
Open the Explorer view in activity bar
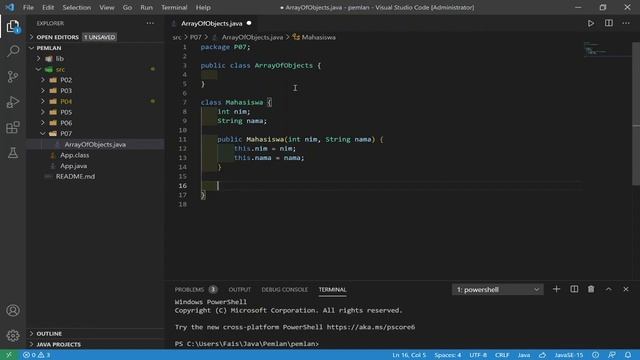point(13,27)
